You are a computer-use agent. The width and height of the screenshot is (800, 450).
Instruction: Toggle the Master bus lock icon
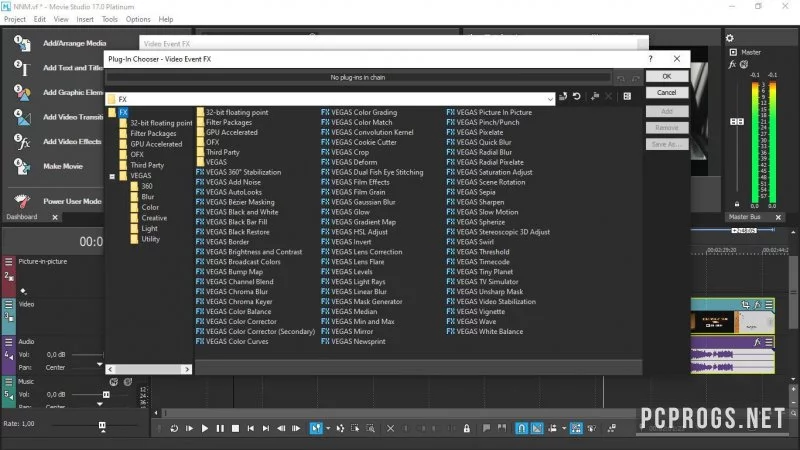(737, 204)
